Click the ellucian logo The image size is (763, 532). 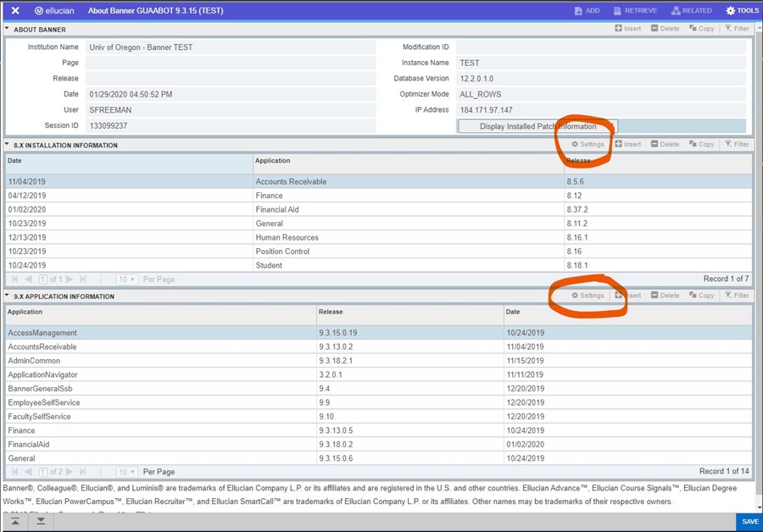(54, 10)
